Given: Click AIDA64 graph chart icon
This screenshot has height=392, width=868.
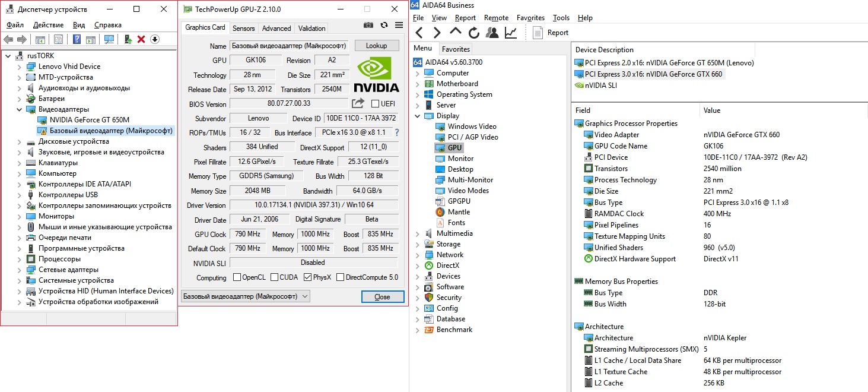Looking at the screenshot, I should pos(510,33).
